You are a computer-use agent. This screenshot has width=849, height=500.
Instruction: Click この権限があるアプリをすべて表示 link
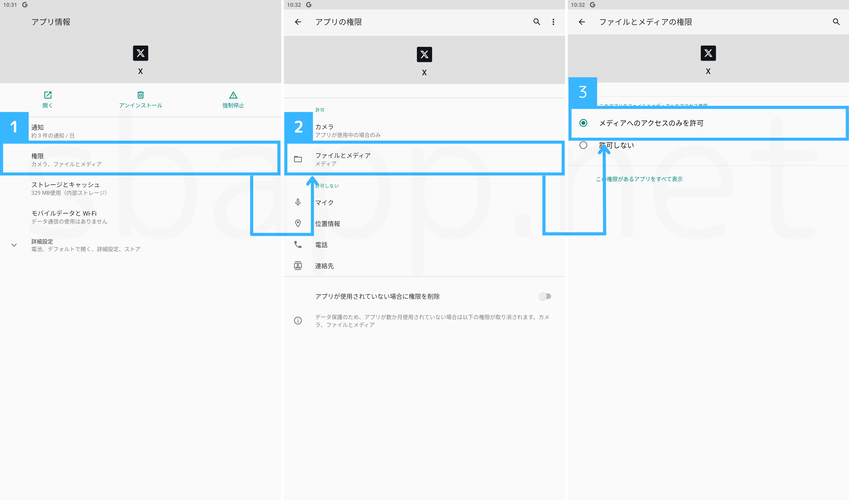[x=639, y=179]
